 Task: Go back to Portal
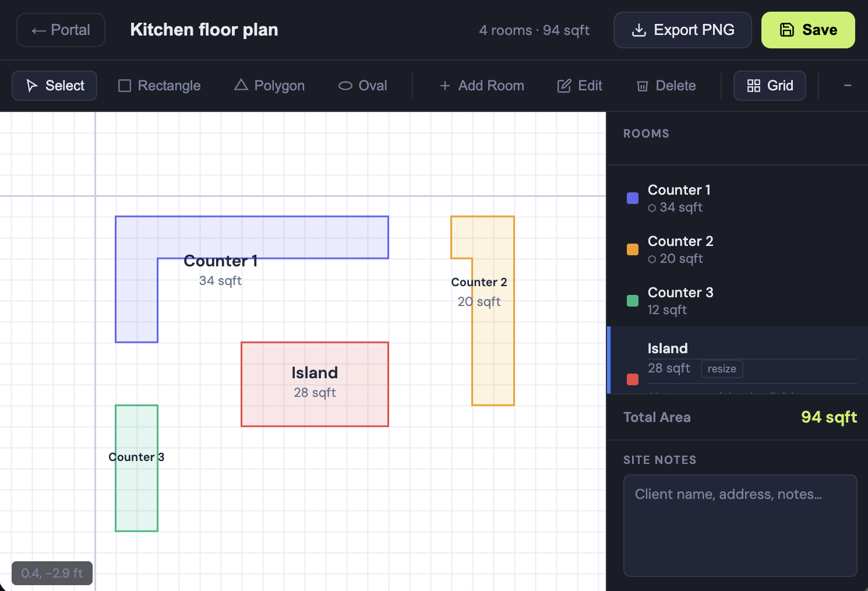click(x=61, y=30)
